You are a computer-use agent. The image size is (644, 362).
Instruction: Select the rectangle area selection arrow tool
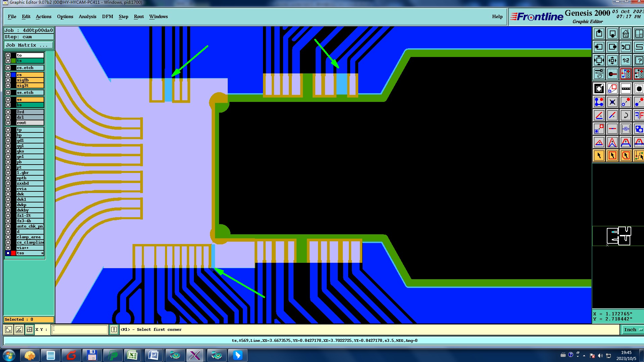[612, 156]
